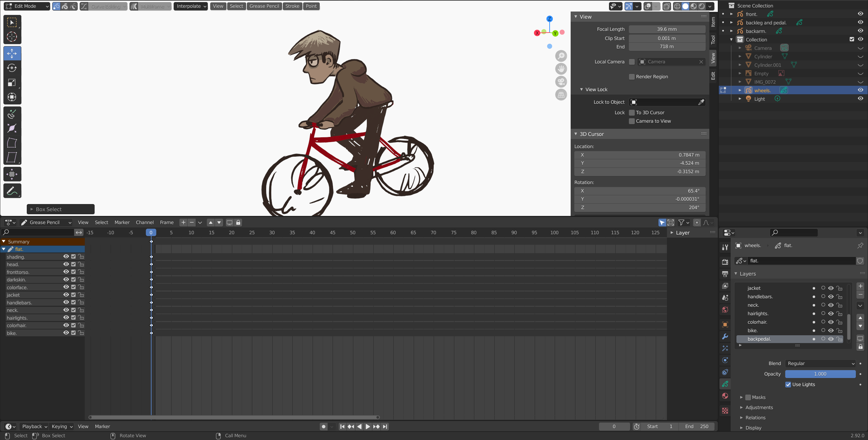Click the dope sheet channel search field
Image resolution: width=868 pixels, height=440 pixels.
pos(38,232)
